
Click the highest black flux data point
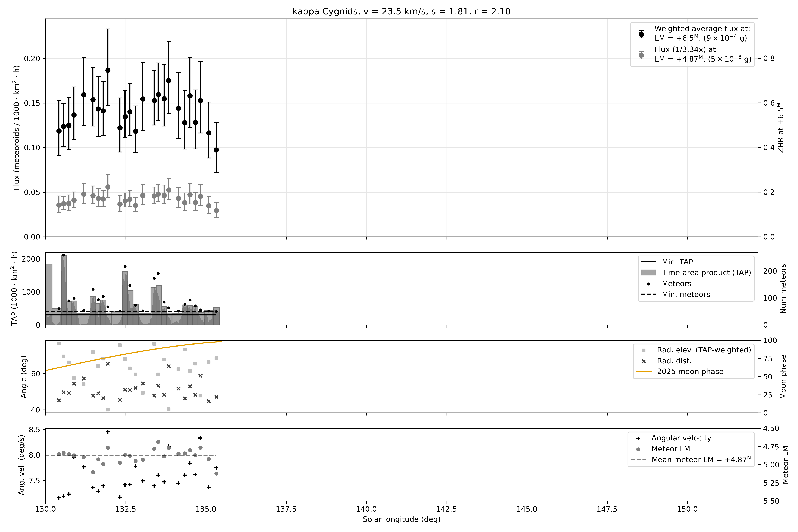coord(108,71)
